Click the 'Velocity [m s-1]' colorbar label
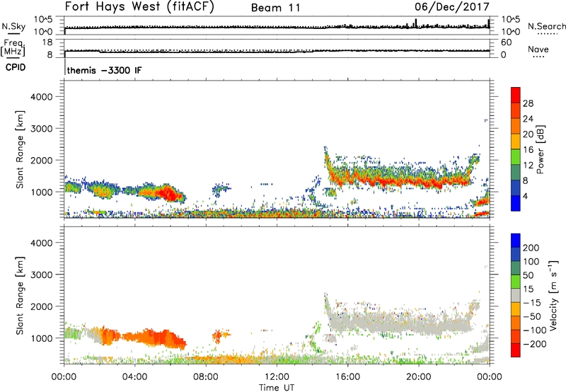566x392 pixels. (553, 295)
